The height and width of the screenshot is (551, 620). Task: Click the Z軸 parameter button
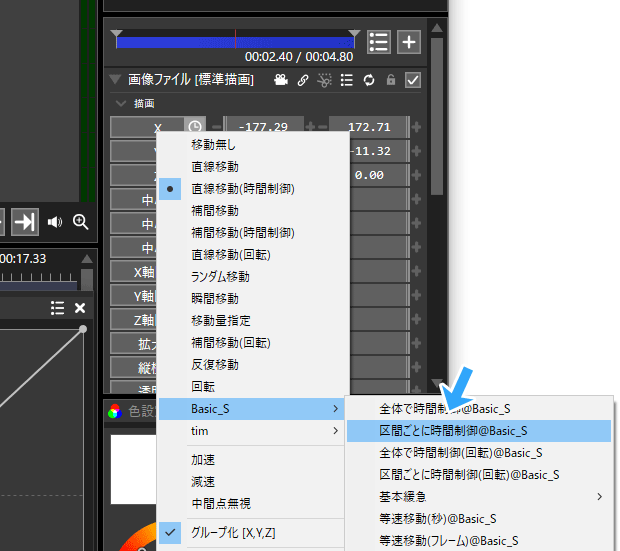click(134, 320)
